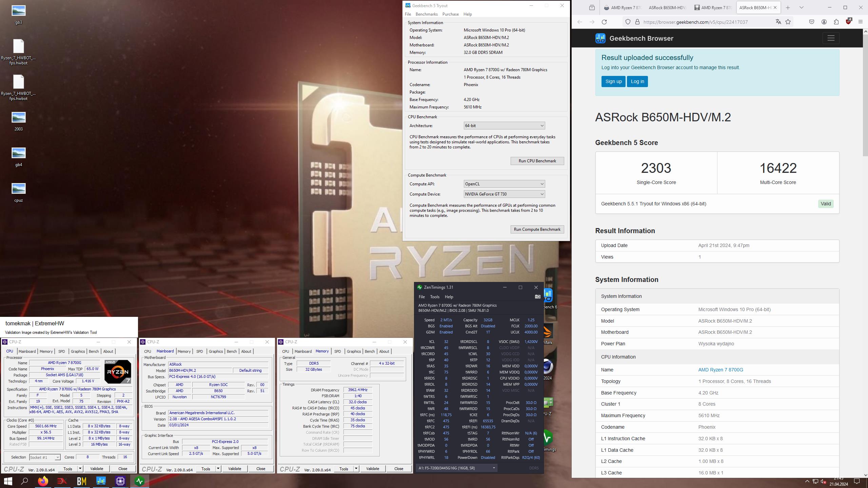Switch to CPU-Z in the taskbar
868x488 pixels.
(120, 481)
